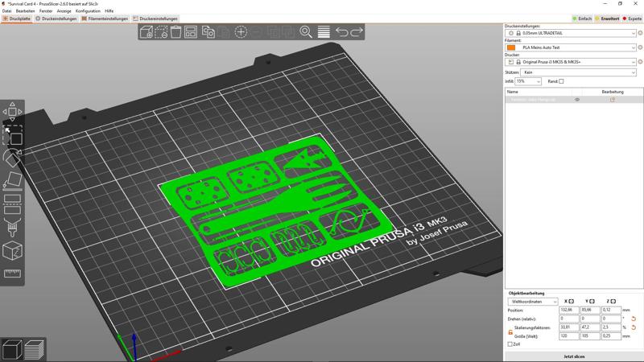
Task: Select the green survival card model
Action: click(x=275, y=213)
